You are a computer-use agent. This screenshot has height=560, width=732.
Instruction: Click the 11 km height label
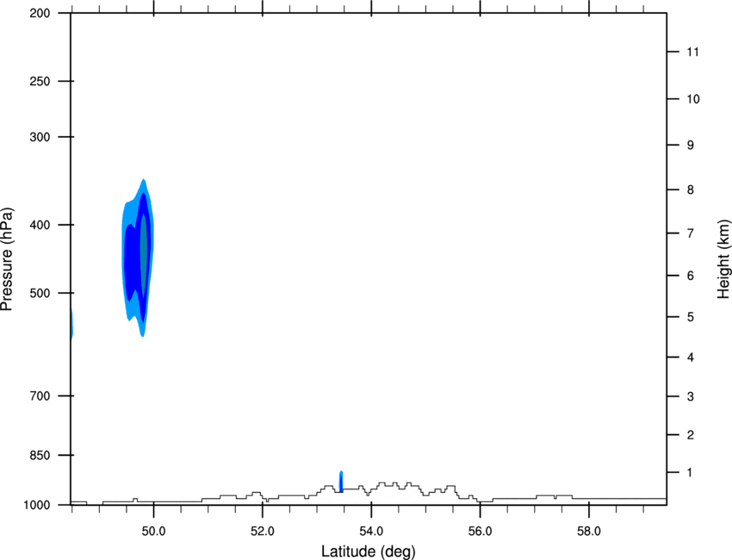[693, 52]
